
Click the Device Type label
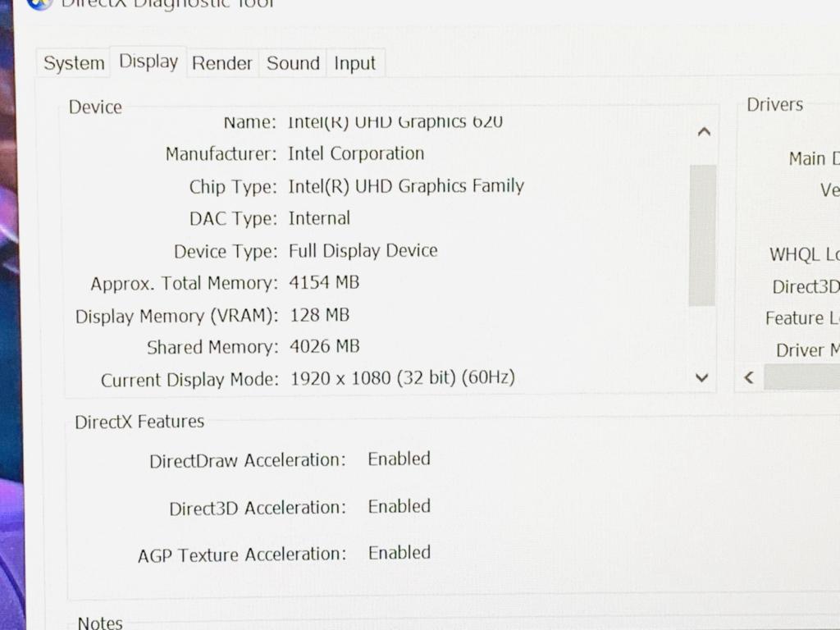tap(226, 251)
